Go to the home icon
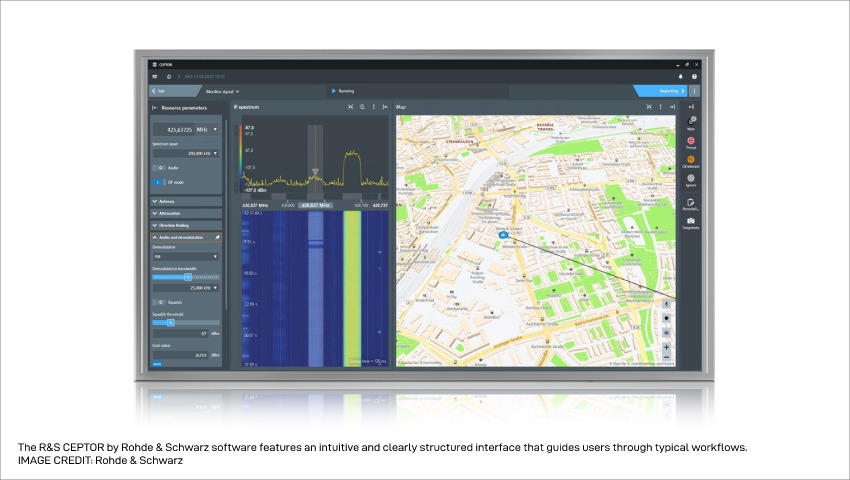This screenshot has height=480, width=850. [169, 76]
